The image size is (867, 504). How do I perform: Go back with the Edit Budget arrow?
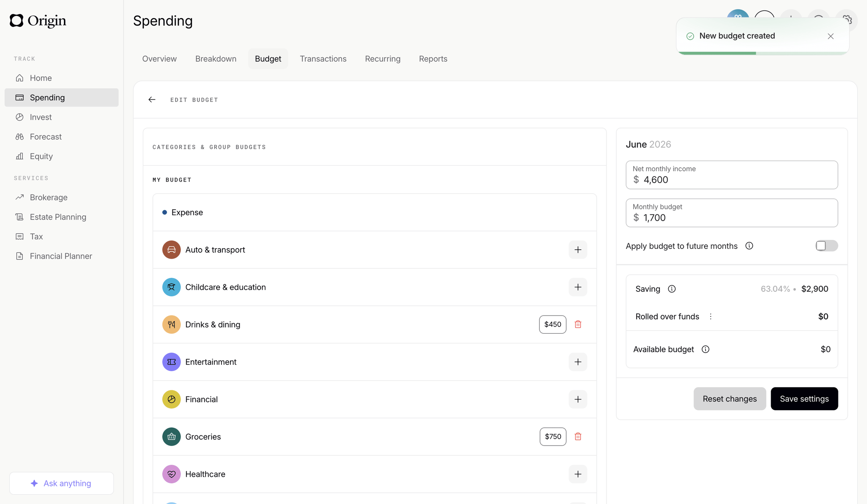pos(152,100)
